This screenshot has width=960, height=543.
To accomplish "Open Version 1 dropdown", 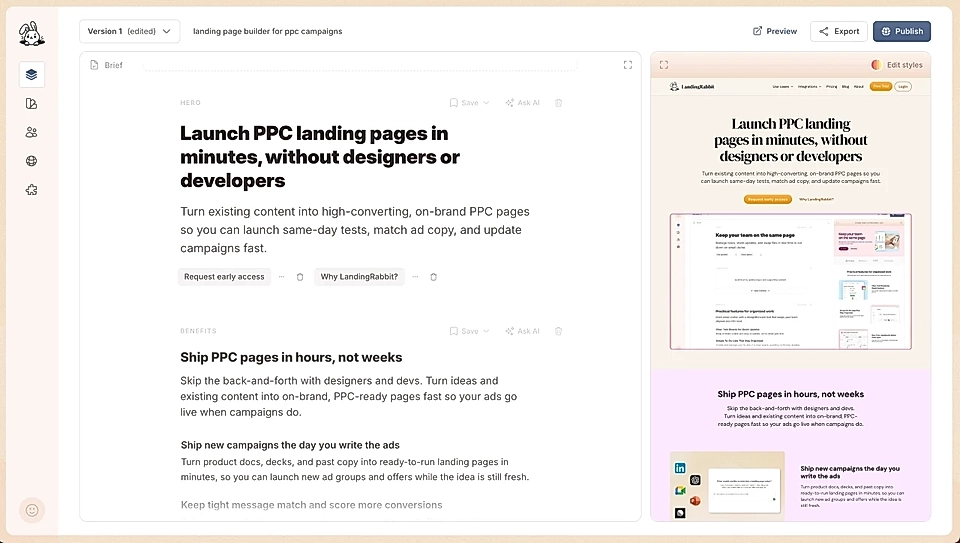I will tap(129, 31).
